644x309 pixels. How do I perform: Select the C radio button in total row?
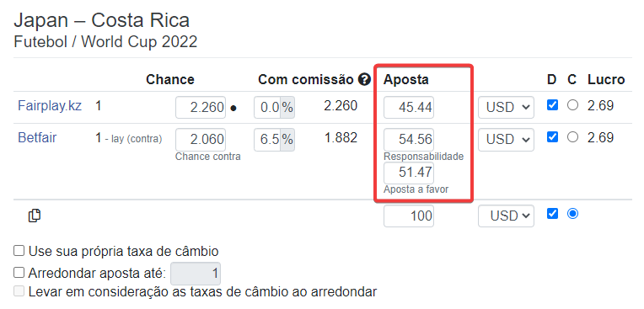[572, 214]
